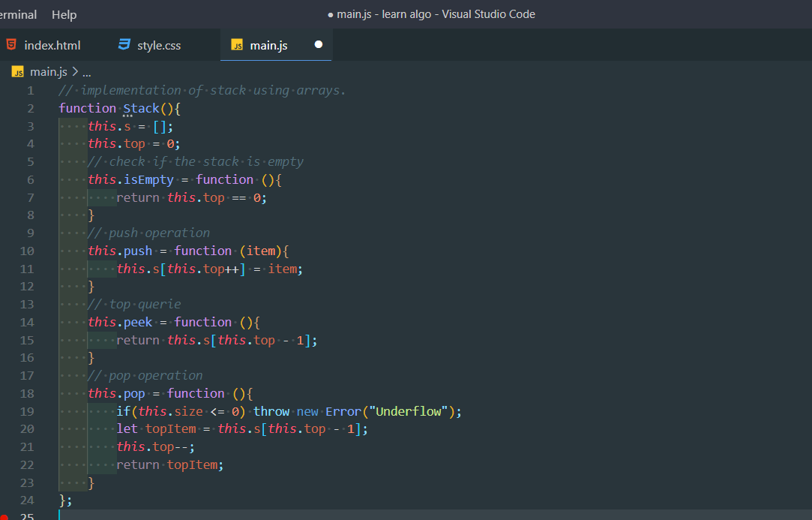This screenshot has height=520, width=812.
Task: Click 'topItem' variable on line 20
Action: click(170, 428)
